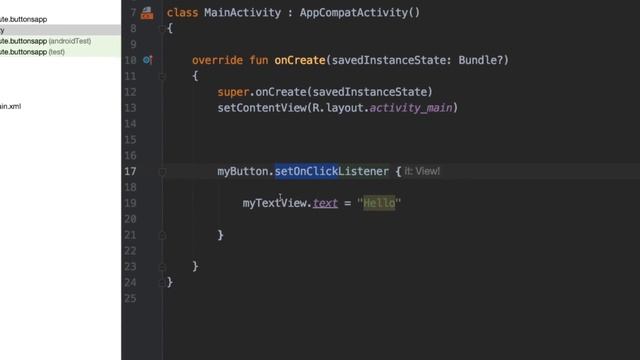Collapse the class body fold marker on line 8
Image resolution: width=640 pixels, height=360 pixels.
pos(162,29)
